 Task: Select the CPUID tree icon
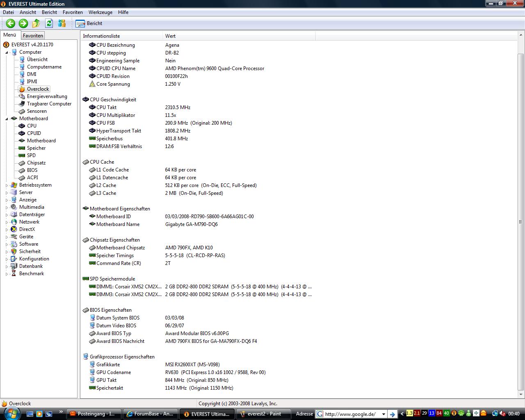point(22,133)
